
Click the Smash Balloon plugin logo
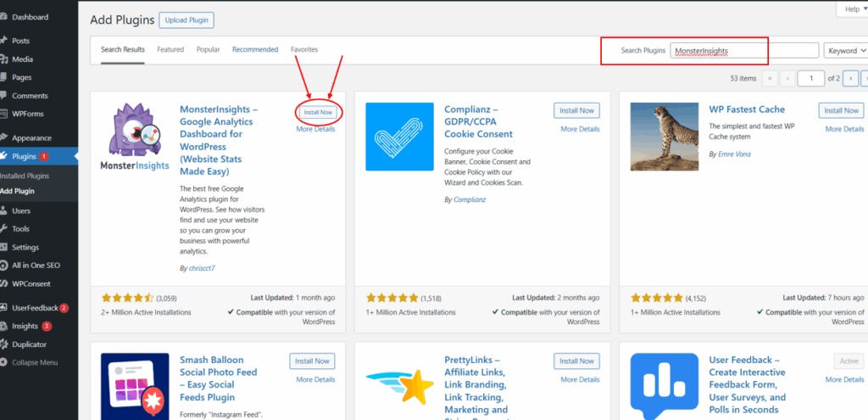[x=135, y=386]
